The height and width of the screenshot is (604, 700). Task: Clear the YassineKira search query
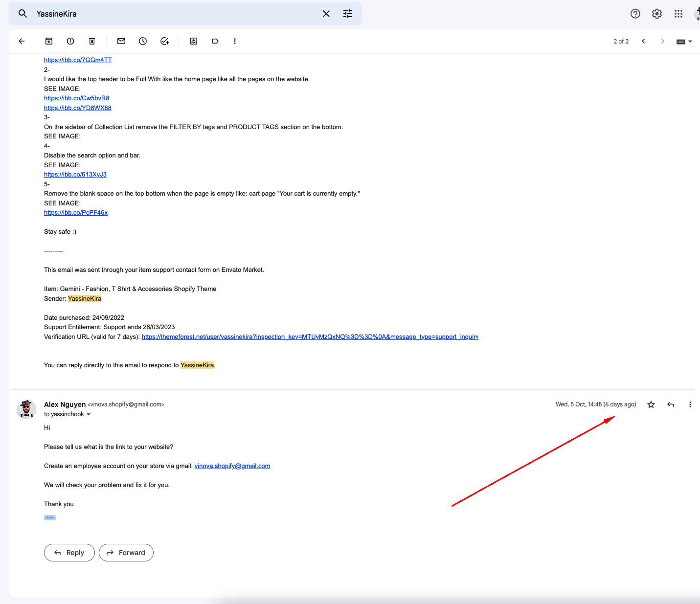coord(326,14)
